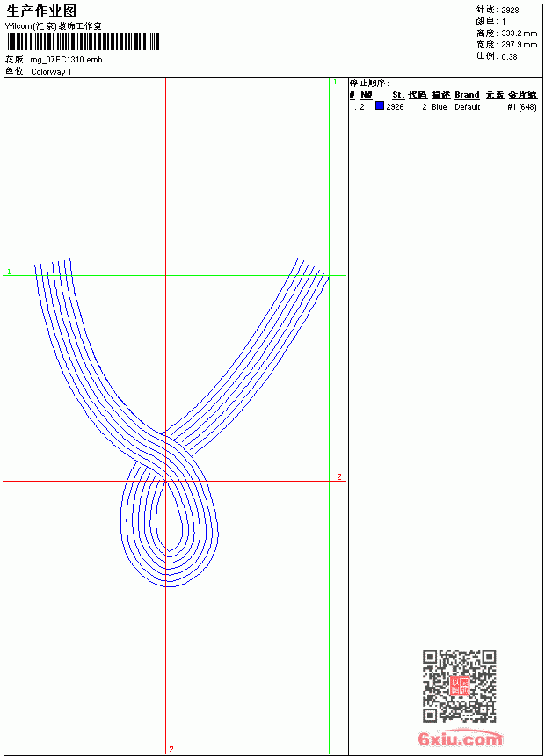Click the height value 333.2 mm
The width and height of the screenshot is (545, 756).
pos(519,33)
